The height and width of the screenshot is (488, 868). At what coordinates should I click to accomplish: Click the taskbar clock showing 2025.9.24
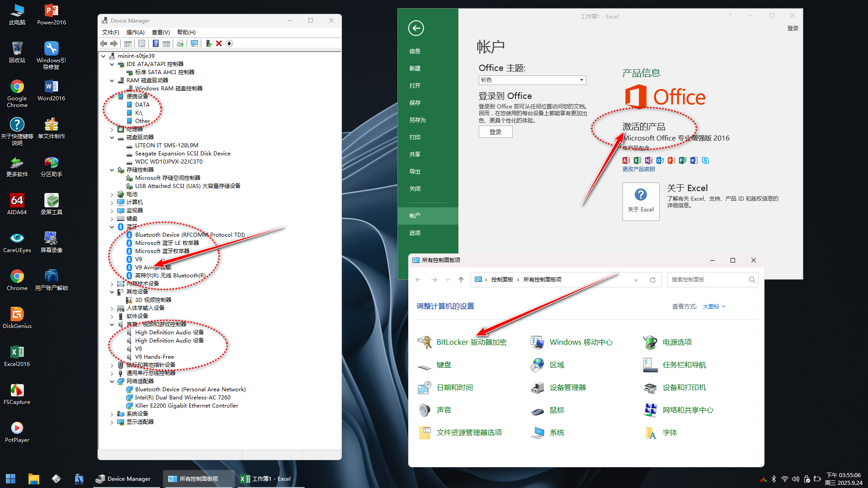(x=844, y=479)
